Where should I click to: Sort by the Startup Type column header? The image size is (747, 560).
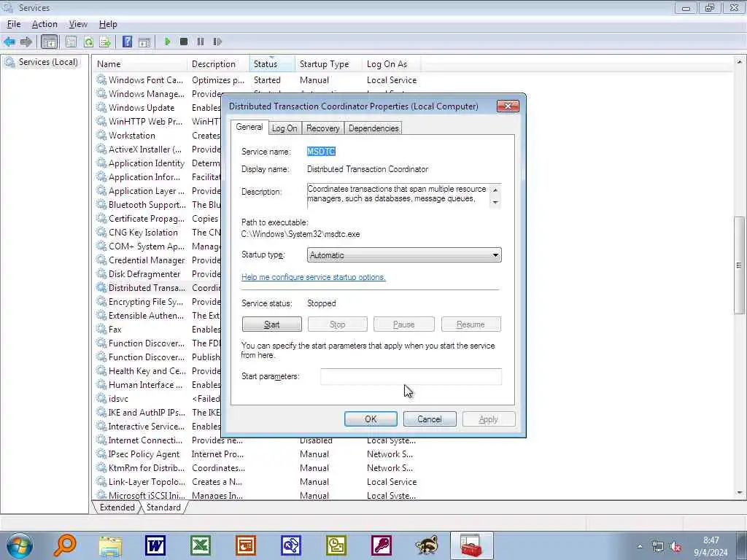[329, 64]
